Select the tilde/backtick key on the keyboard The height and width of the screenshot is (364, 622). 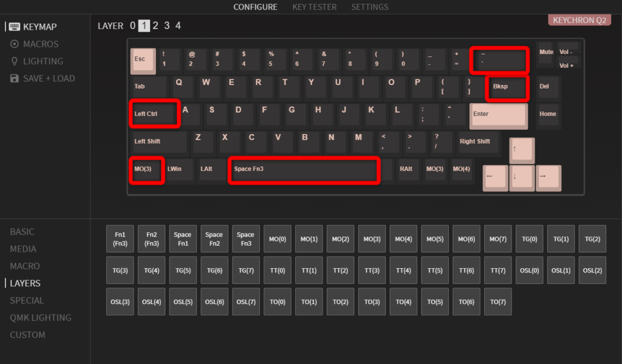click(499, 60)
